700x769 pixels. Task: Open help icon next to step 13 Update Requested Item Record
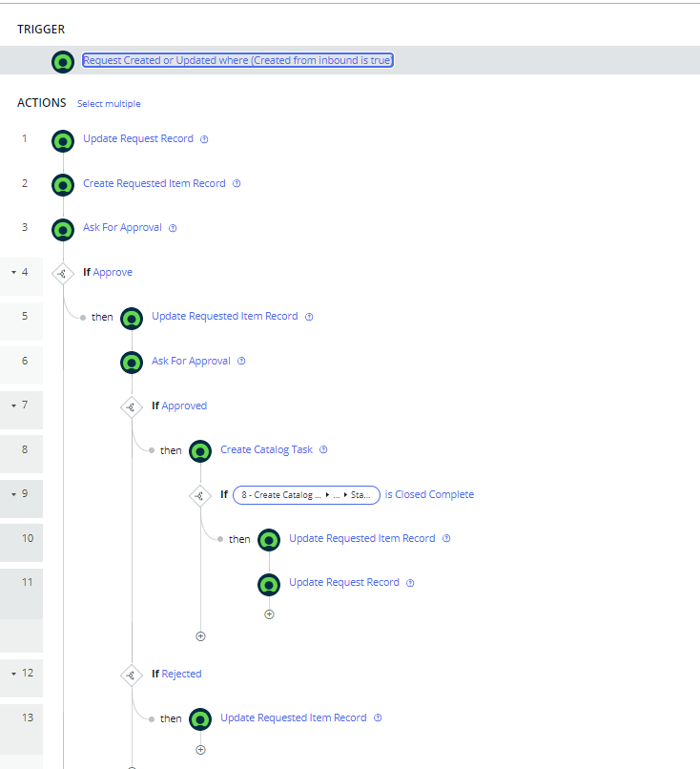coord(378,718)
